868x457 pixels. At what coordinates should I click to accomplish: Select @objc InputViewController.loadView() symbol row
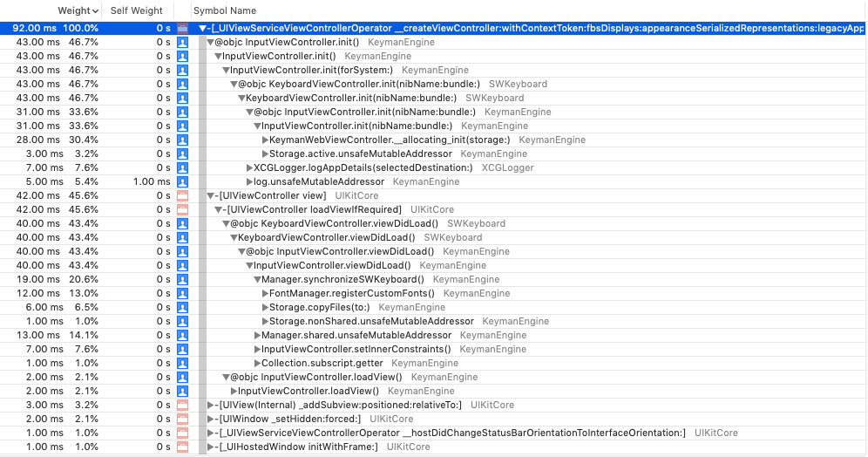[x=434, y=378]
